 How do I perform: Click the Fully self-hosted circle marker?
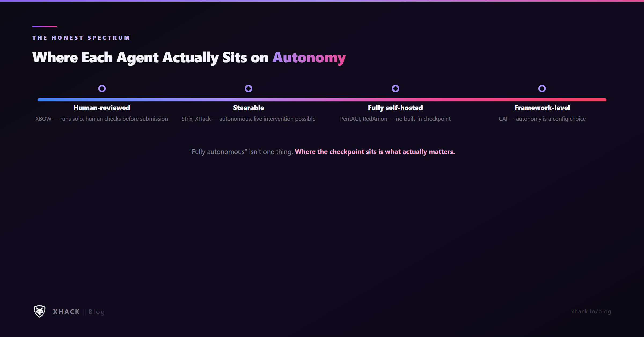click(396, 89)
